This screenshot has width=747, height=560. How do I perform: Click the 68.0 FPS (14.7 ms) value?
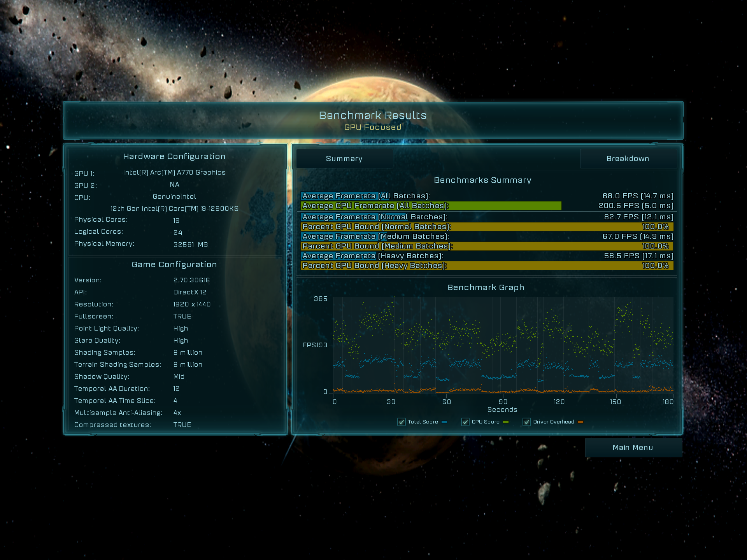pyautogui.click(x=638, y=196)
